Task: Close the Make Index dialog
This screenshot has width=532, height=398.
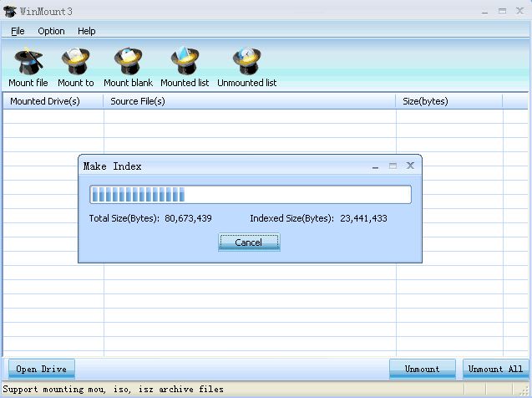Action: coord(411,166)
